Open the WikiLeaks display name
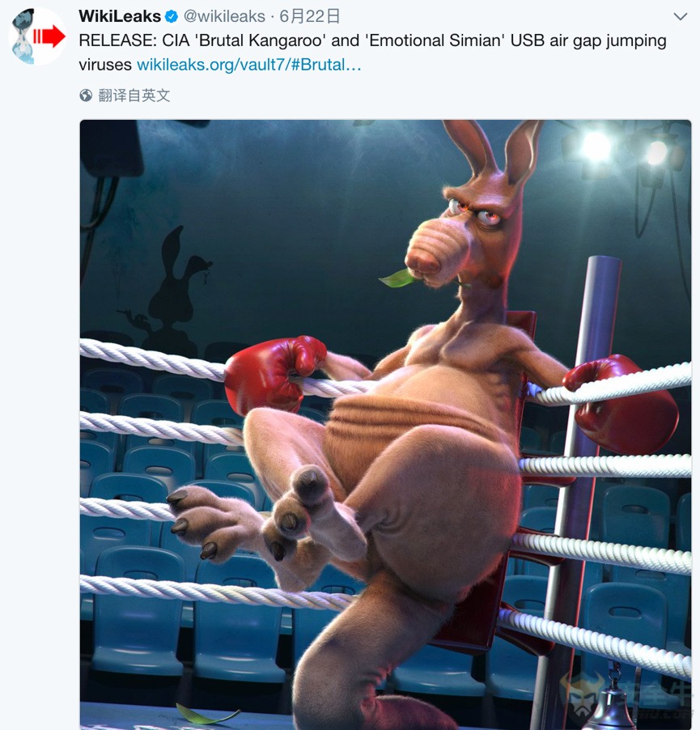 pyautogui.click(x=120, y=16)
